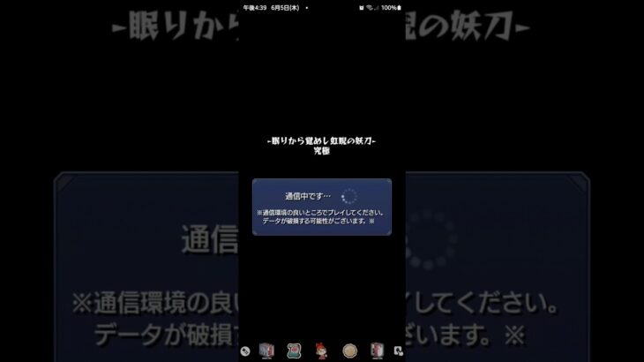Image resolution: width=644 pixels, height=362 pixels.
Task: Tap the notification dot after the date
Action: pyautogui.click(x=307, y=8)
